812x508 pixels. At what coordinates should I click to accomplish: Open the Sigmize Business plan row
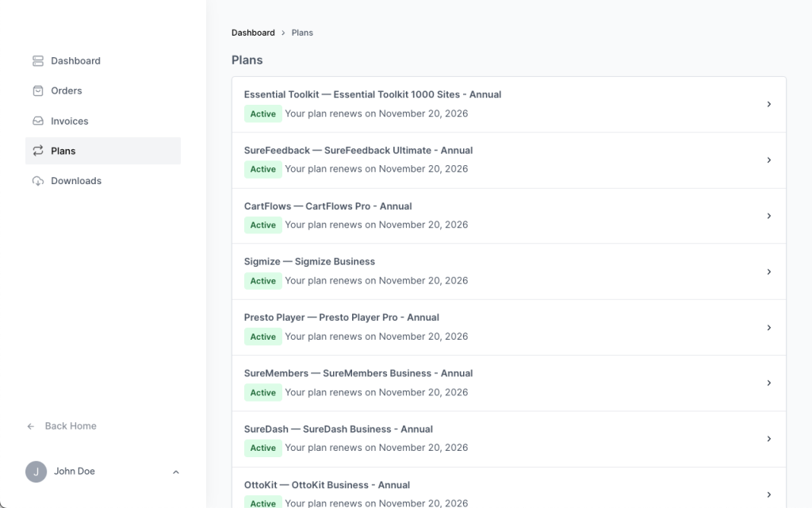coord(507,271)
